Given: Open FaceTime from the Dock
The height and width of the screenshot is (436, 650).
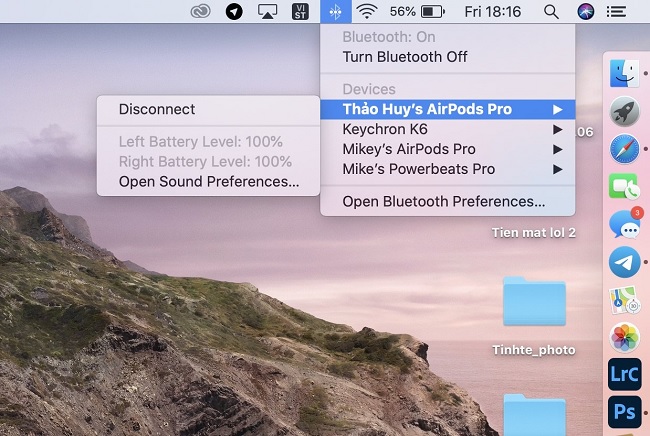Looking at the screenshot, I should pos(624,187).
